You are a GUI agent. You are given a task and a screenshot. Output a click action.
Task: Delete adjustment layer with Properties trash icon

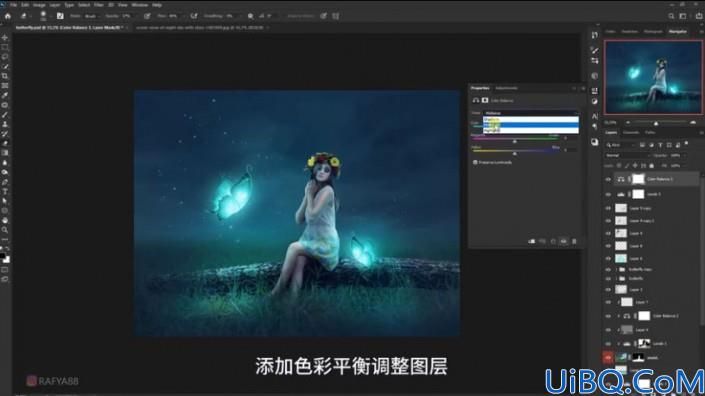click(574, 241)
